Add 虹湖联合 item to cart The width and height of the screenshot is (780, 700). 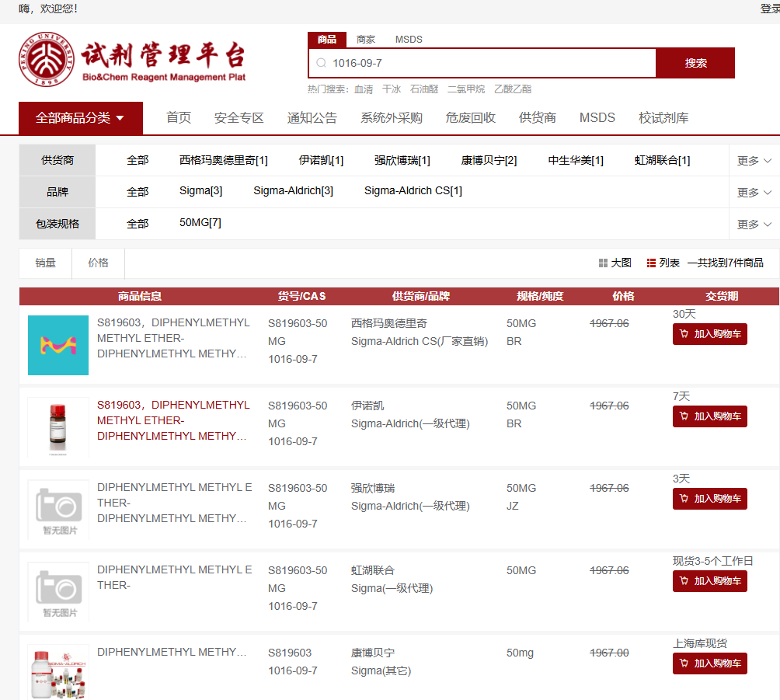(710, 581)
